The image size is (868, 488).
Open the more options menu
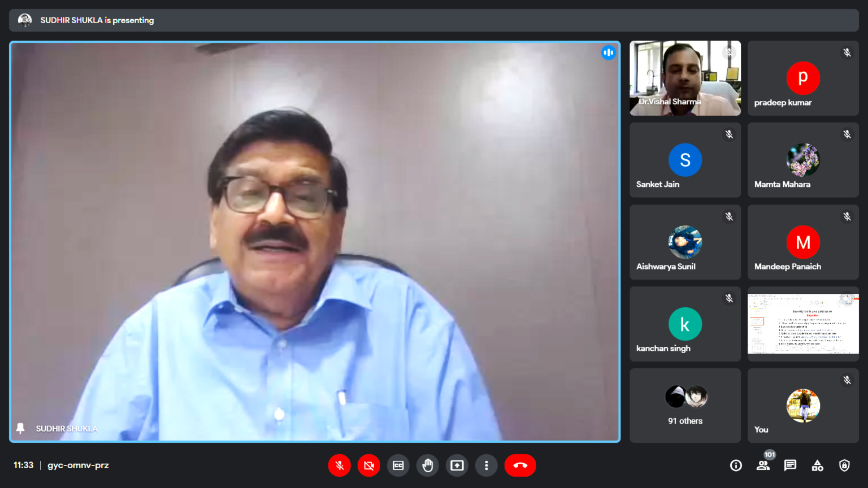click(x=487, y=465)
